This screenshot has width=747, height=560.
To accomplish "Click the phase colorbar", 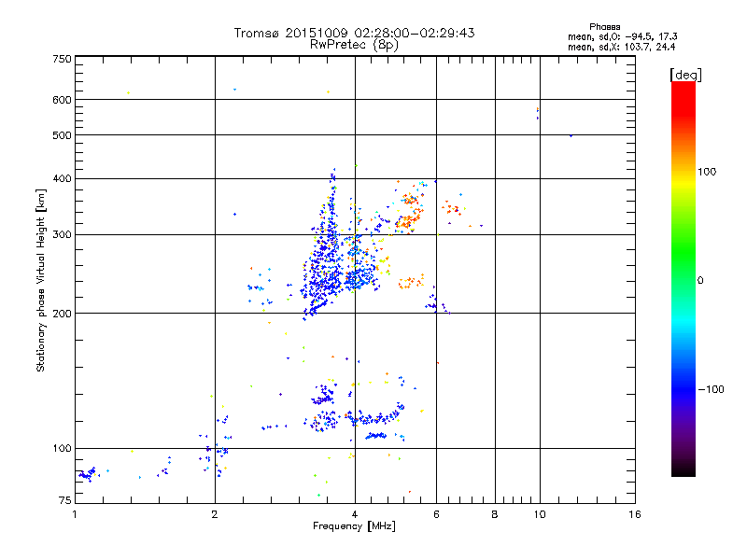I will pyautogui.click(x=684, y=278).
